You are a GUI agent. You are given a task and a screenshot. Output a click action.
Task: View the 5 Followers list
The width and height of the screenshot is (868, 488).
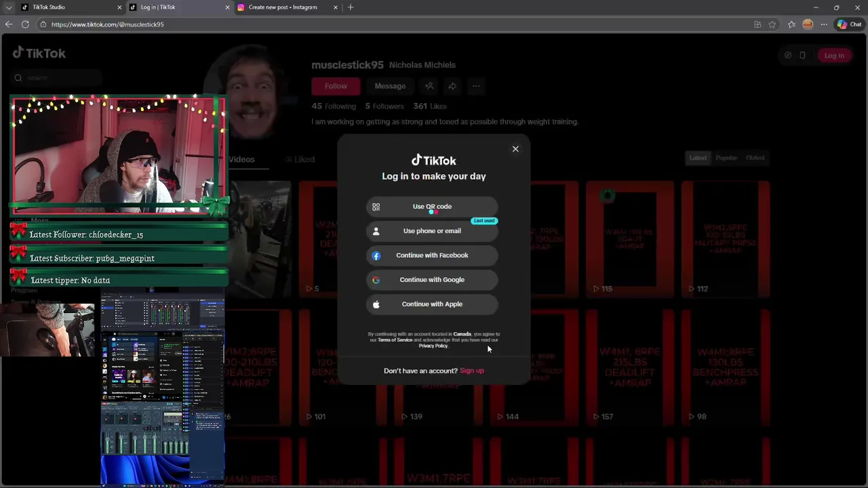384,106
